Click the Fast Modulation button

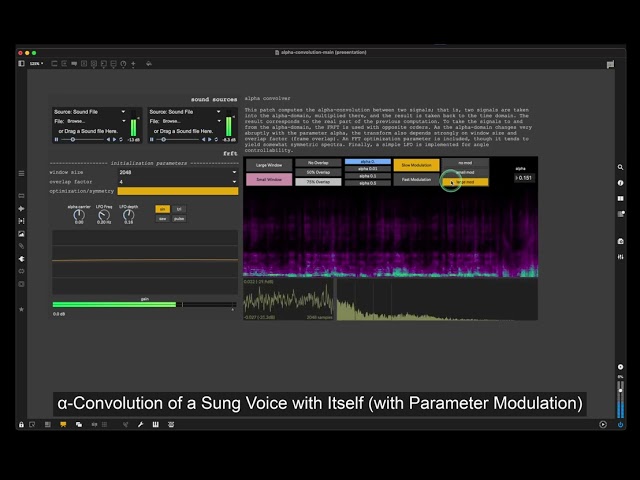416,180
